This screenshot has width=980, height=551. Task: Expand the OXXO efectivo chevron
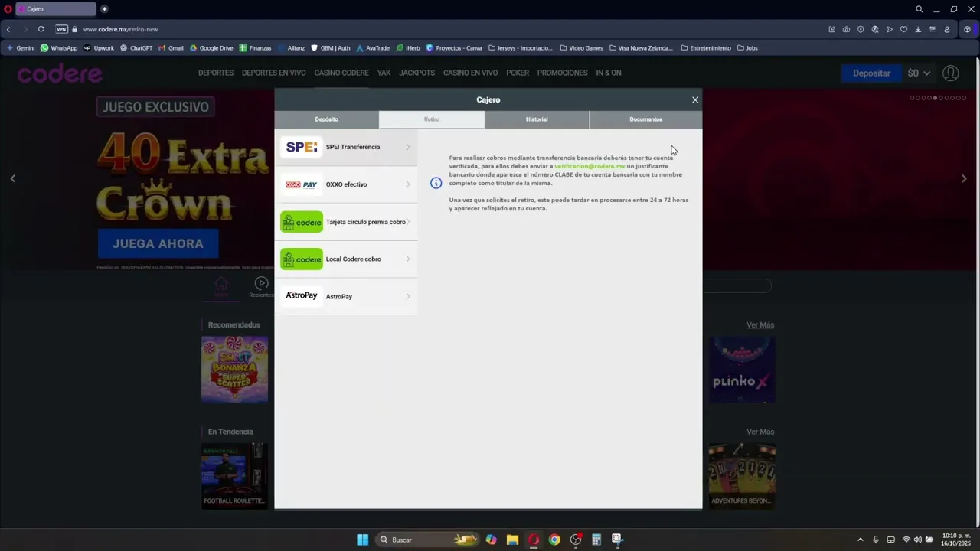pyautogui.click(x=408, y=184)
